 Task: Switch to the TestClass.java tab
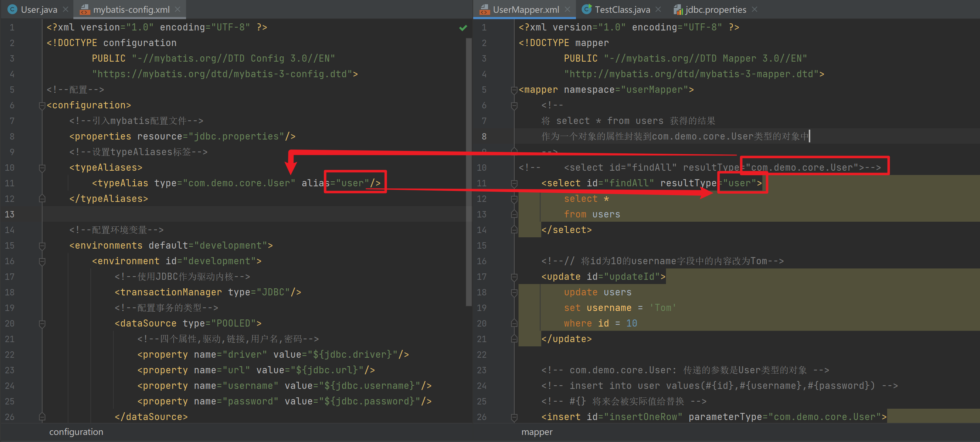[x=622, y=10]
